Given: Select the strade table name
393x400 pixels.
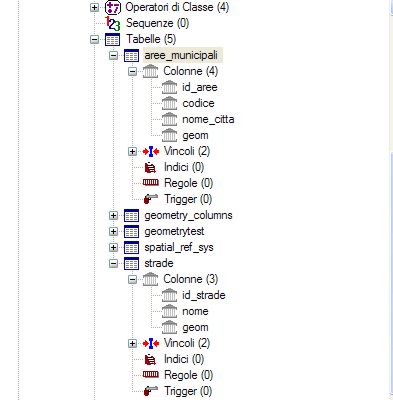Looking at the screenshot, I should coord(159,263).
